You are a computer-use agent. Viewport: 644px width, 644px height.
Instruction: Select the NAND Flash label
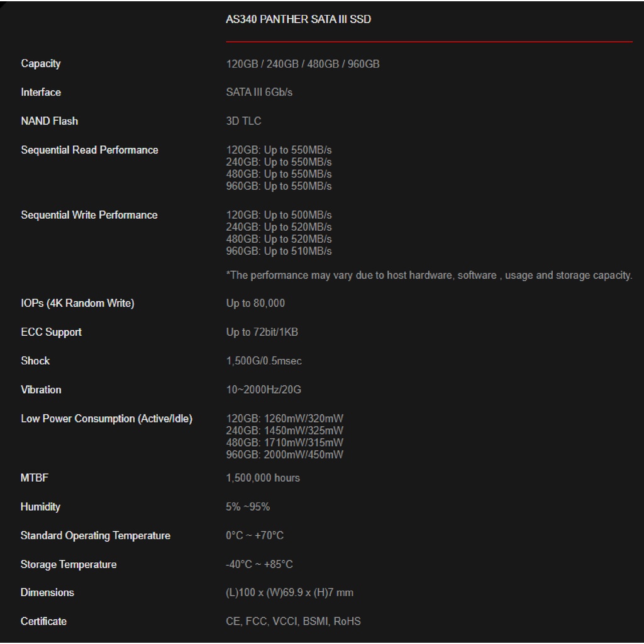50,121
